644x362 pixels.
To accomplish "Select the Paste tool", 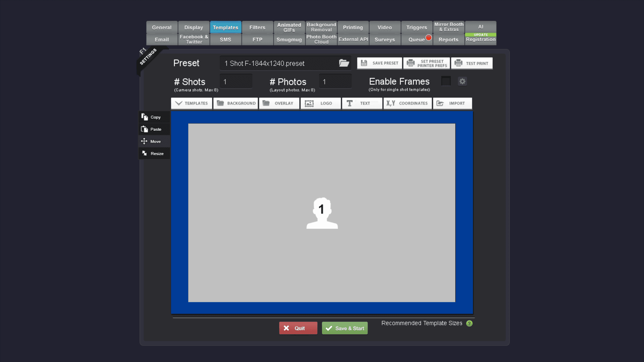I will point(154,129).
